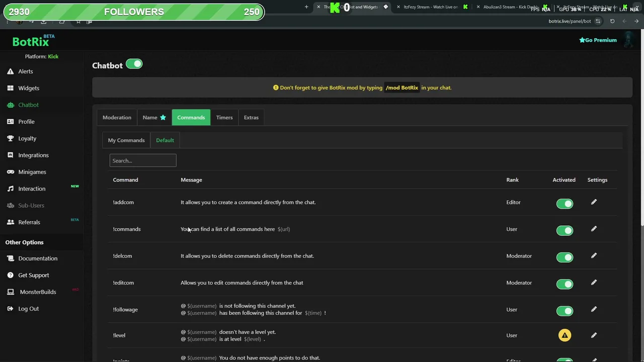
Task: Click yellow warning icon on !level row
Action: (x=565, y=335)
